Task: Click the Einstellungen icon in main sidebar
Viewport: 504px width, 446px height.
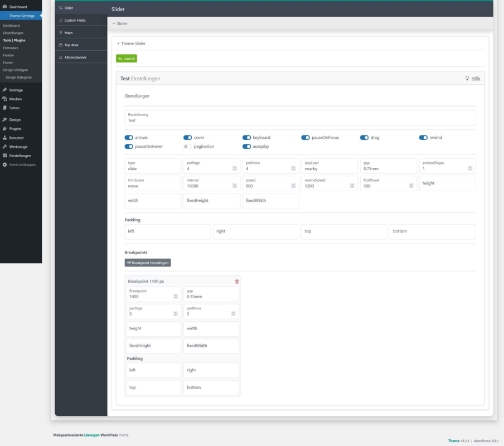Action: (x=4, y=156)
